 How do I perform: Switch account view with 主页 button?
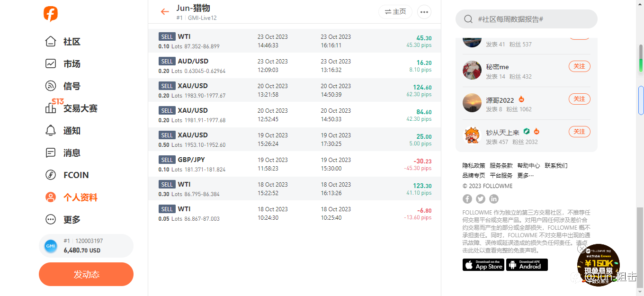pyautogui.click(x=395, y=12)
